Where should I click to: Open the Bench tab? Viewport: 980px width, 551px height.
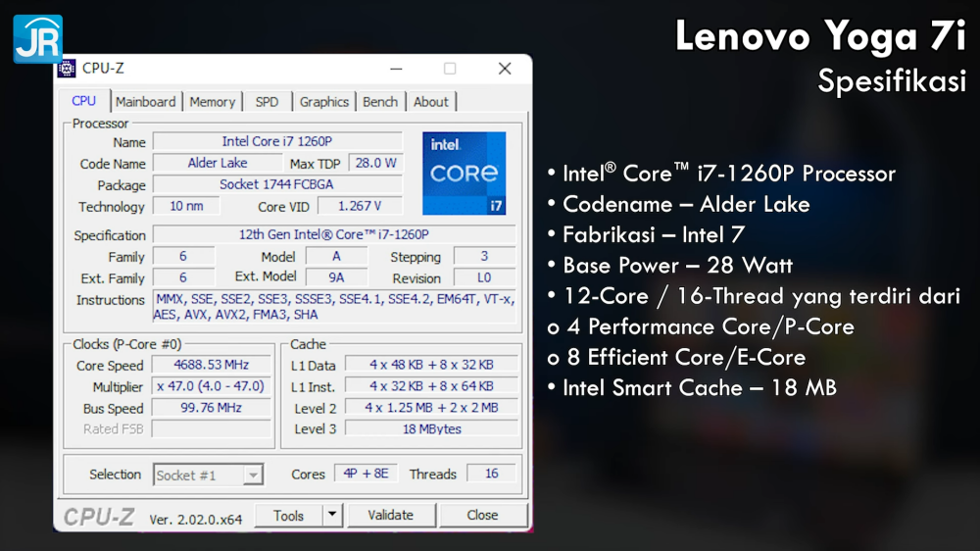[x=380, y=102]
